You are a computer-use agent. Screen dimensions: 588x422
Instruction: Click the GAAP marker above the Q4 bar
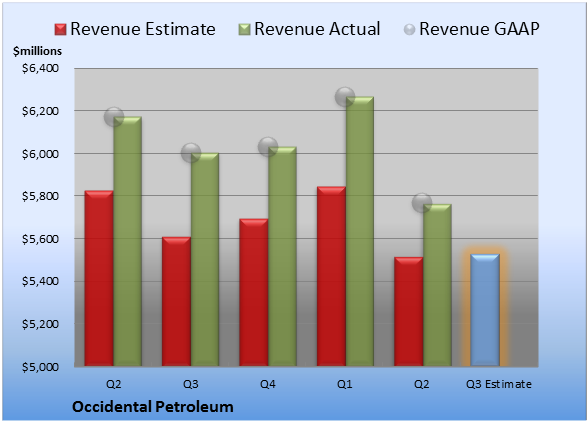coord(268,146)
